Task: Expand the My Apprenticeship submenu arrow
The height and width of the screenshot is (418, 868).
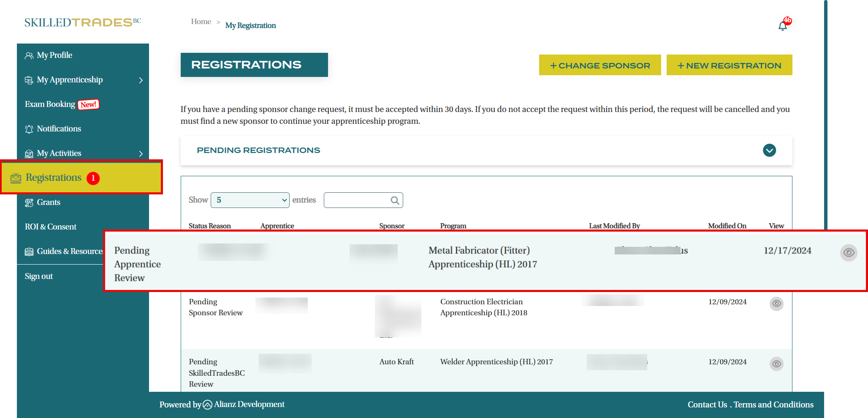Action: 141,80
